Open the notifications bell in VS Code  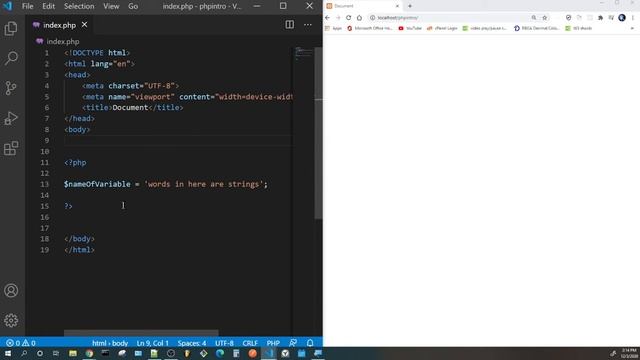tap(310, 343)
